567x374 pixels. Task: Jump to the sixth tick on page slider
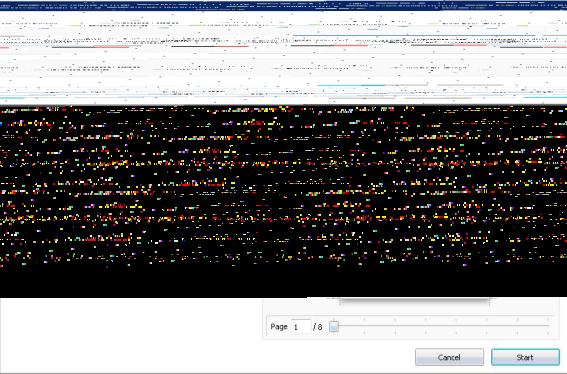(487, 326)
